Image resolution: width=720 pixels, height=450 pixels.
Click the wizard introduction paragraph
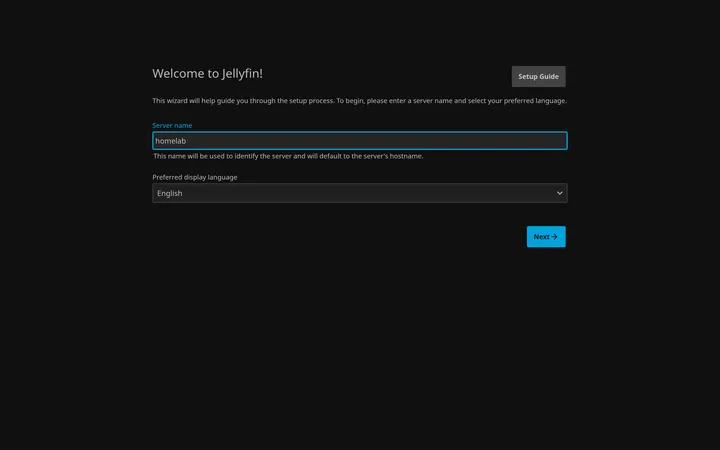[x=360, y=101]
